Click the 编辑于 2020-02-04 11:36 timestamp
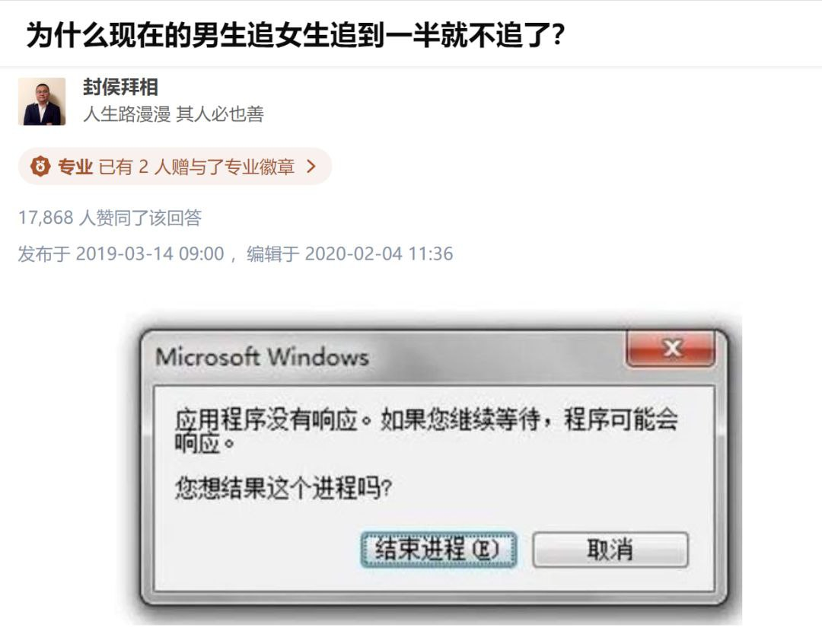This screenshot has width=822, height=644. click(x=349, y=253)
